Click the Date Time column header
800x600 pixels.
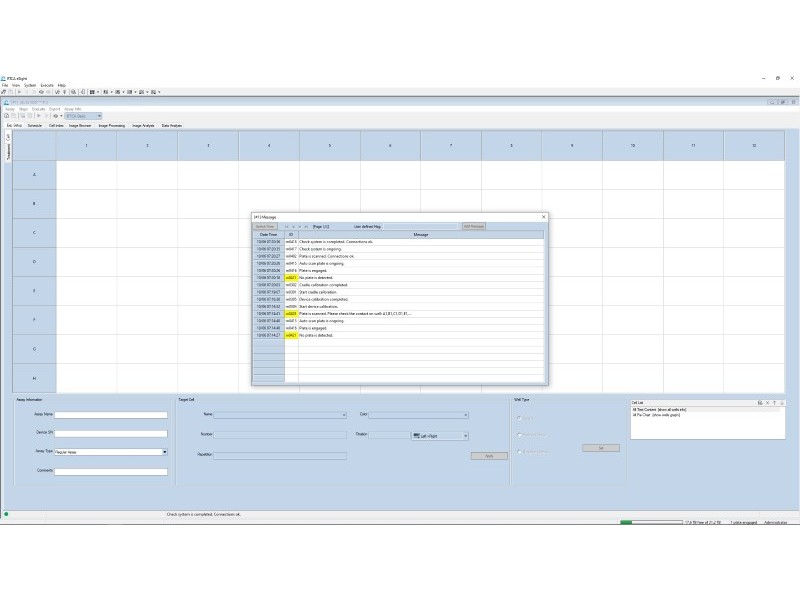[269, 235]
